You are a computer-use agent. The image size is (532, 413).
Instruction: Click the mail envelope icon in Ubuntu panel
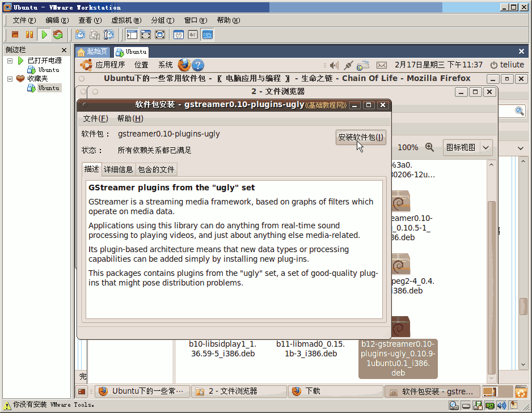pyautogui.click(x=381, y=65)
